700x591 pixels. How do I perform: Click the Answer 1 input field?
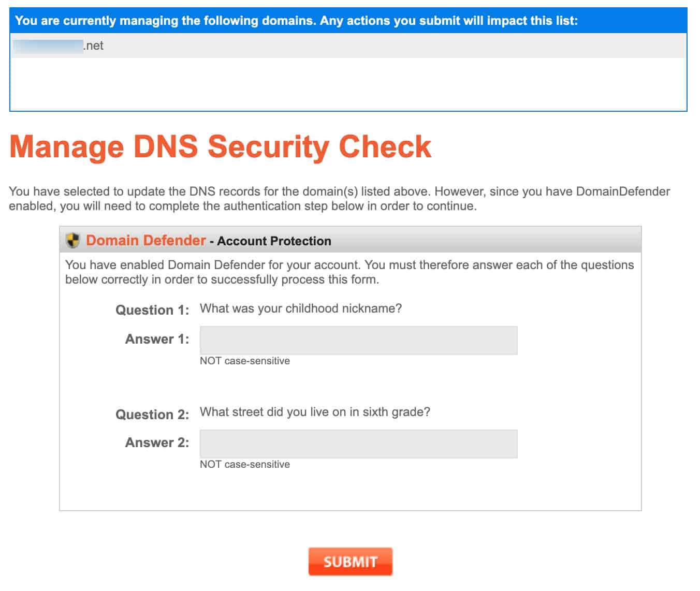pos(358,340)
